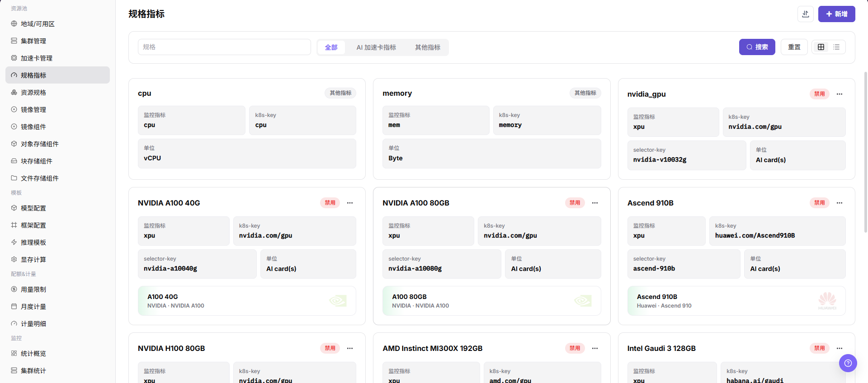Click the 模型配置 icon in sidebar

click(x=14, y=208)
